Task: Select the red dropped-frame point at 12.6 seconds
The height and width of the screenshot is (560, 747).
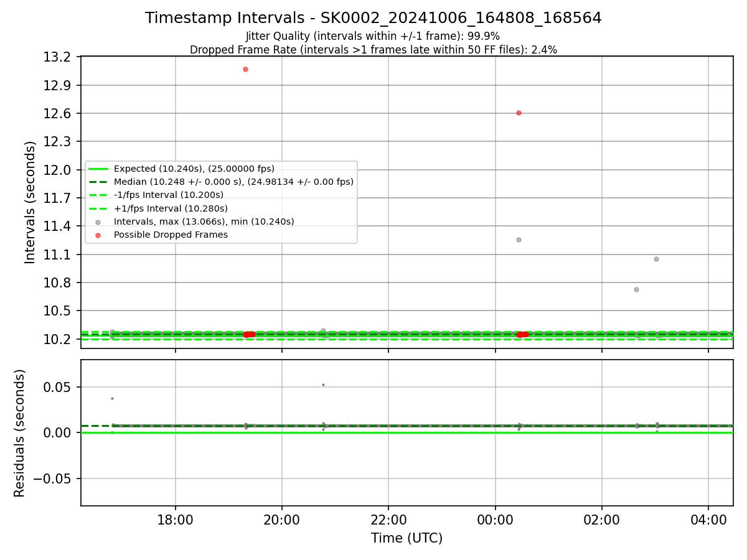Action: click(x=519, y=113)
